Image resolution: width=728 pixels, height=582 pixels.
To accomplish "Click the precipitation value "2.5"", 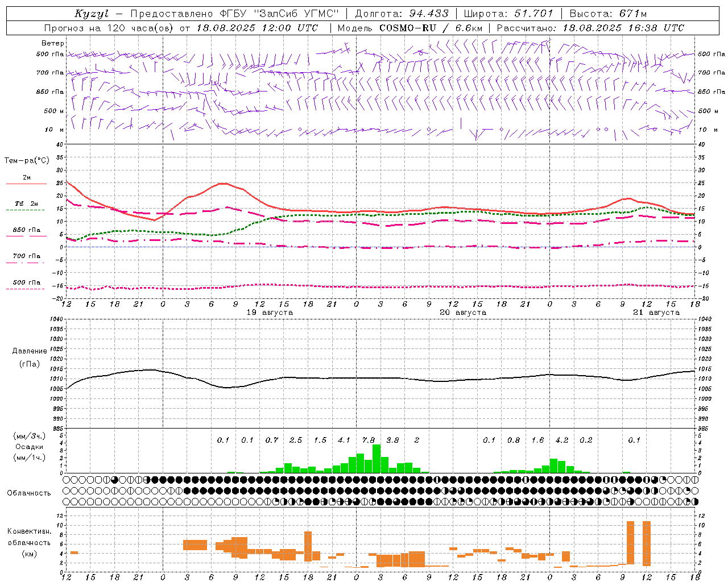I will [296, 440].
